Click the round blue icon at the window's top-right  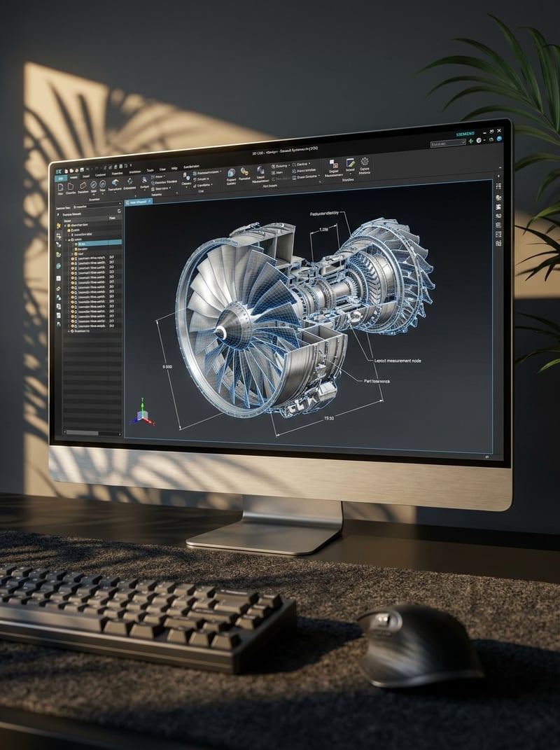(499, 139)
